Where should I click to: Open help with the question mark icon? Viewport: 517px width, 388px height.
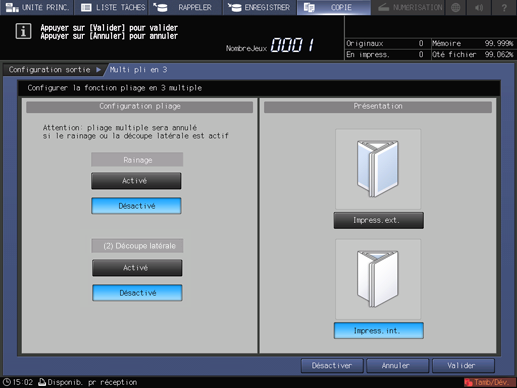point(504,7)
